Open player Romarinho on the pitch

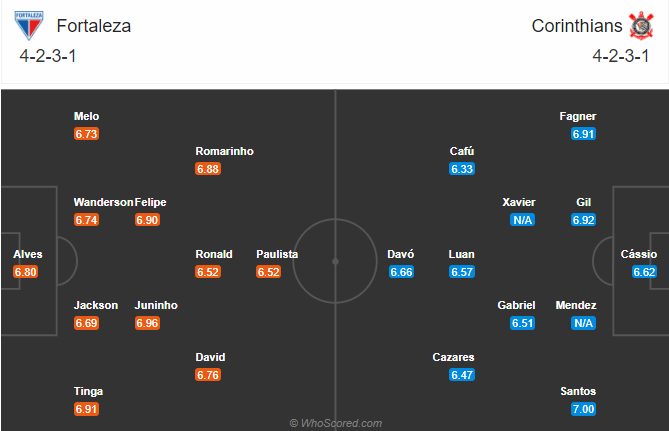tap(224, 151)
